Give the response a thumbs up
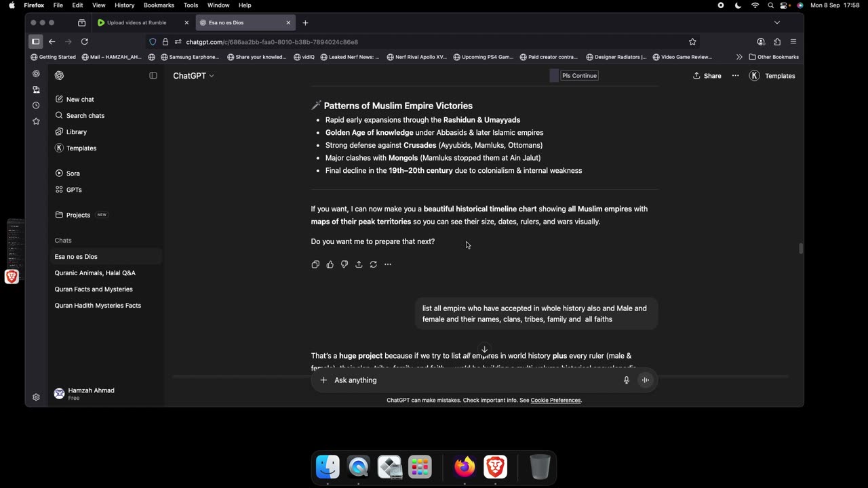 click(330, 264)
